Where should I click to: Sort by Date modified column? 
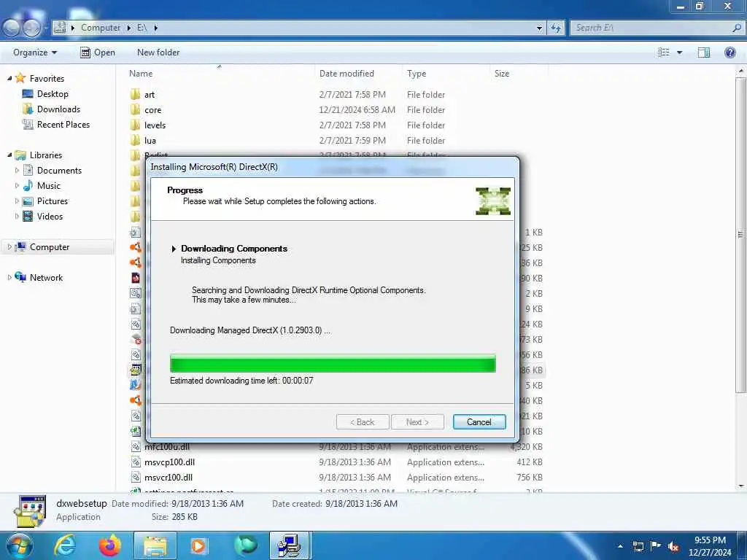[x=347, y=74]
